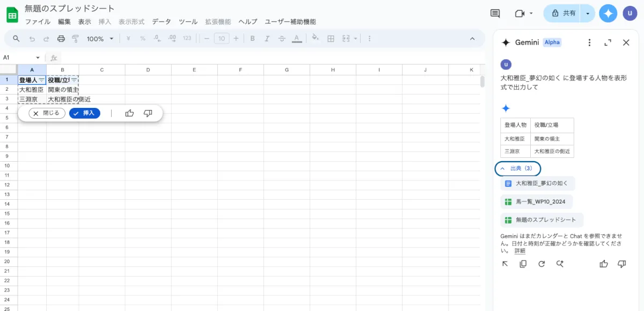Image resolution: width=644 pixels, height=311 pixels.
Task: Open the ツール menu
Action: 188,22
